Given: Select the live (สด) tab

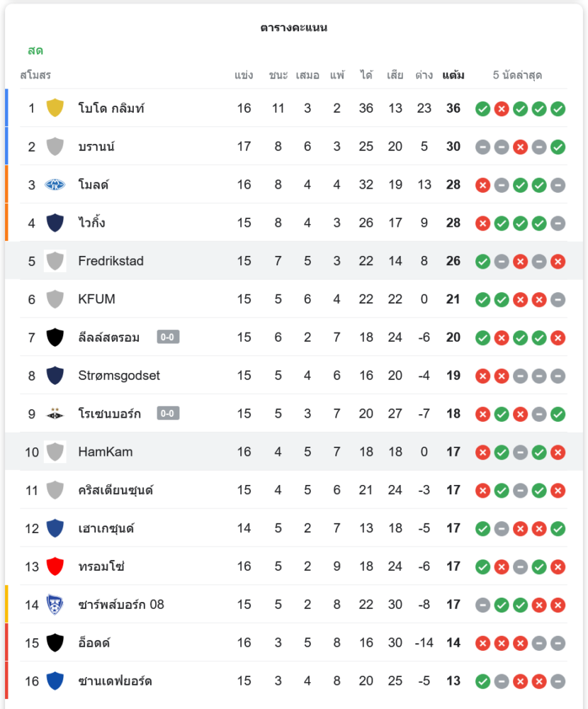Looking at the screenshot, I should [35, 50].
